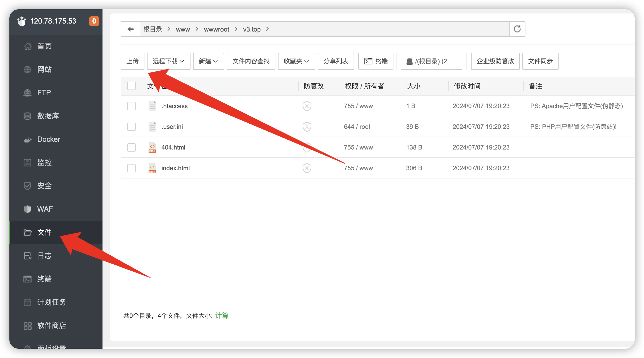644x358 pixels.
Task: Click the index.html HTML file icon
Action: [x=152, y=168]
